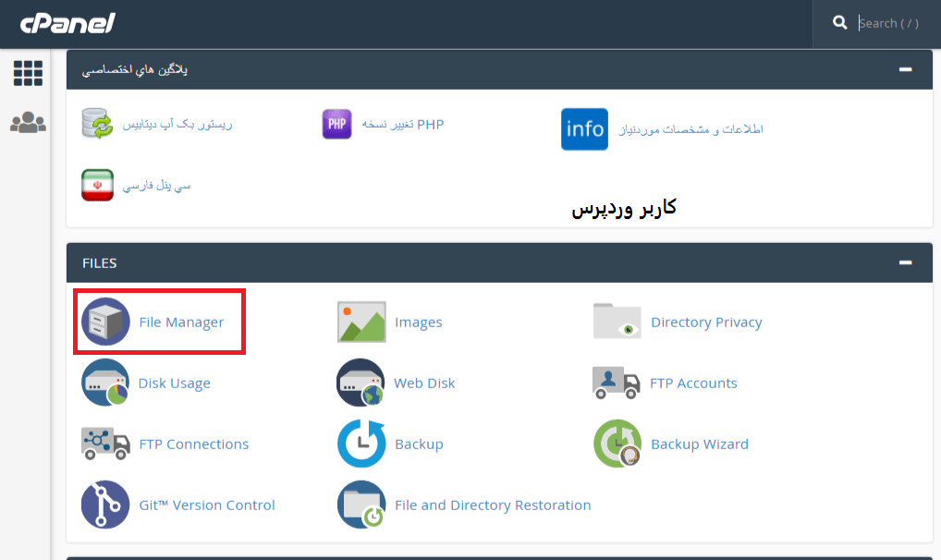The image size is (941, 560).
Task: Open the File and Directory Restoration icon
Action: 361,505
